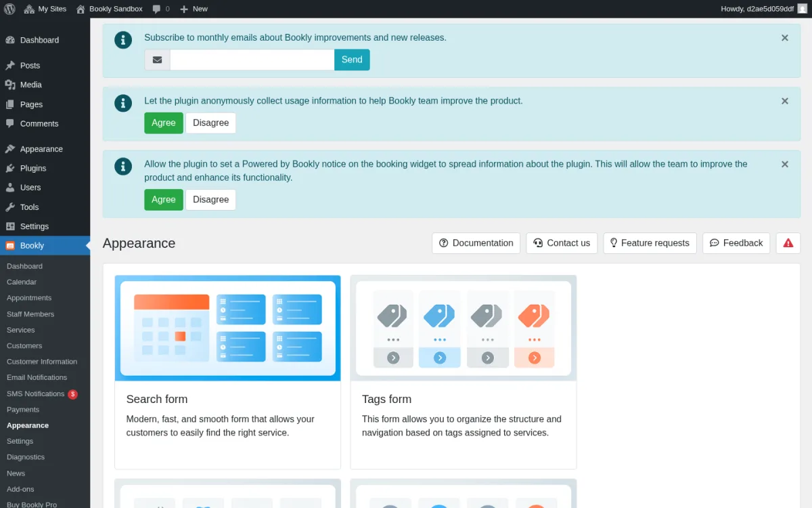Click the Search form title text

tap(157, 399)
